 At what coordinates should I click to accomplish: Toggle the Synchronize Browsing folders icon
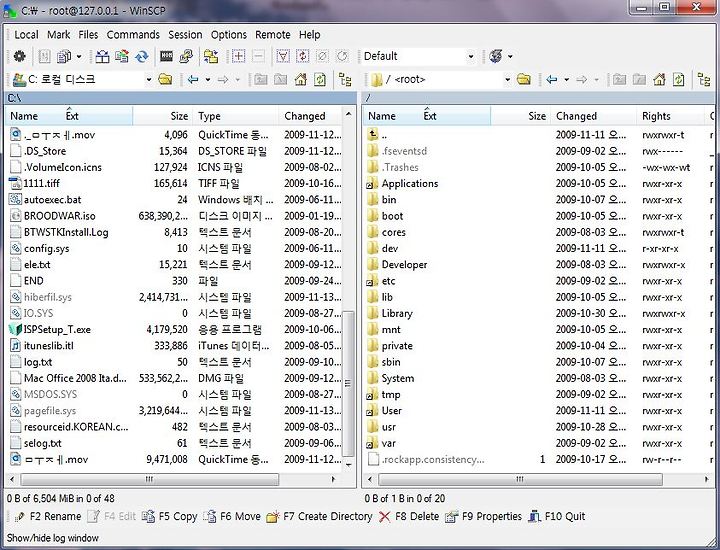[x=211, y=56]
